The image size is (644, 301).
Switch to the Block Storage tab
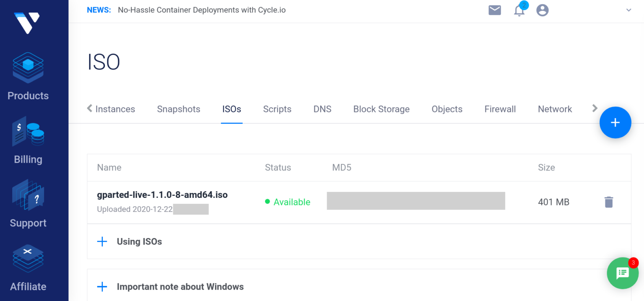click(x=381, y=109)
